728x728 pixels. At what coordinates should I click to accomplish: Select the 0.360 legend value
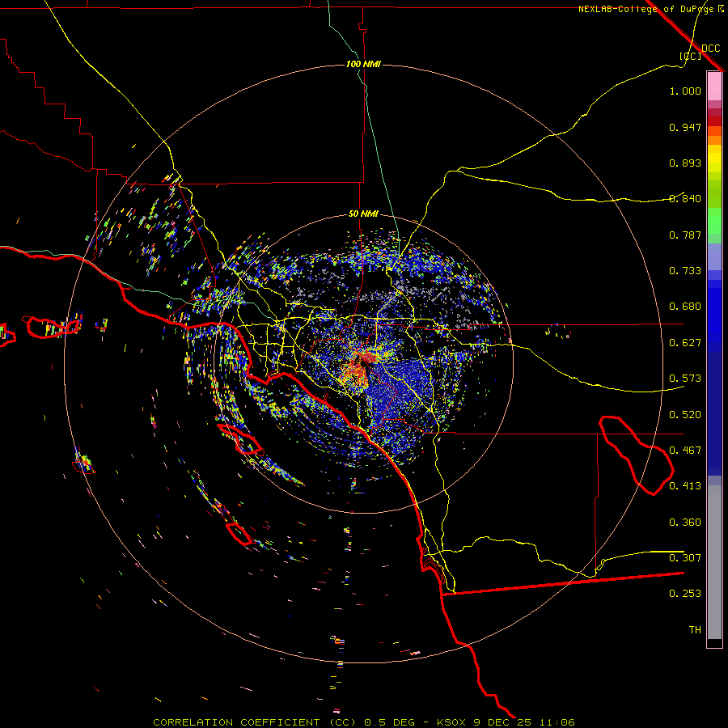click(x=685, y=523)
